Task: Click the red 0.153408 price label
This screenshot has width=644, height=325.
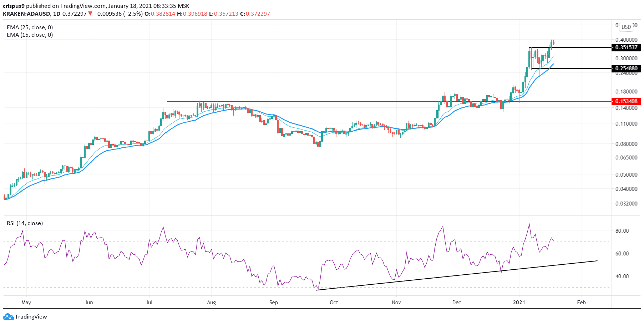Action: 626,101
